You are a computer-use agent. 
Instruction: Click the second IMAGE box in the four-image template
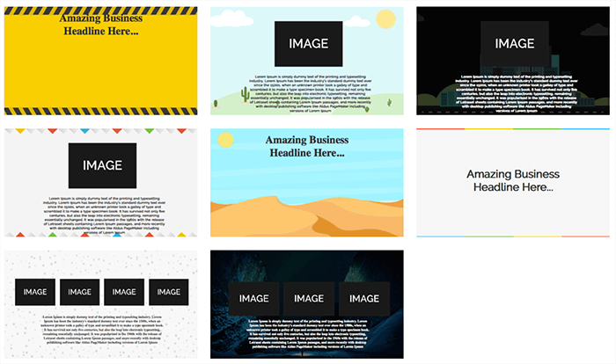coord(80,292)
